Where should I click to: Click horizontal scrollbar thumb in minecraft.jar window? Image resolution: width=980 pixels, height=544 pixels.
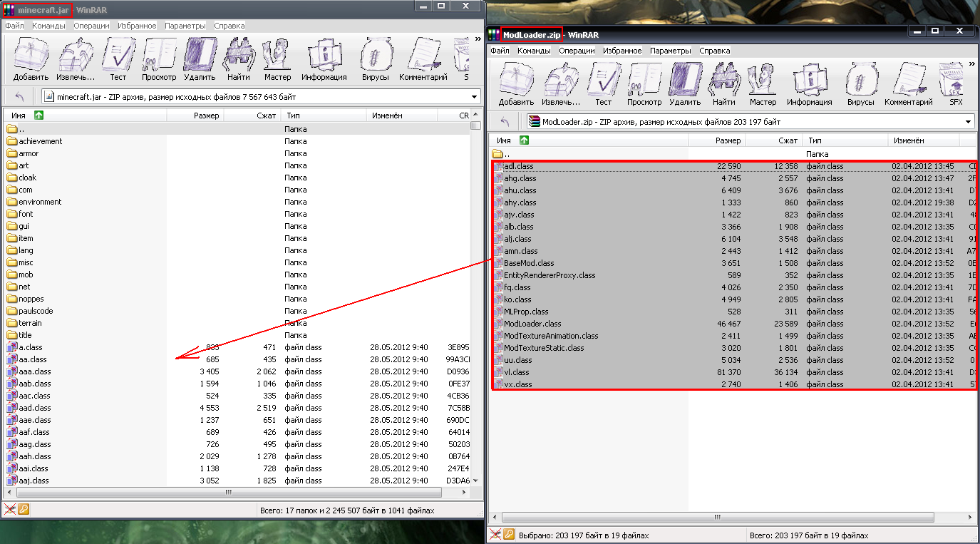pyautogui.click(x=228, y=492)
